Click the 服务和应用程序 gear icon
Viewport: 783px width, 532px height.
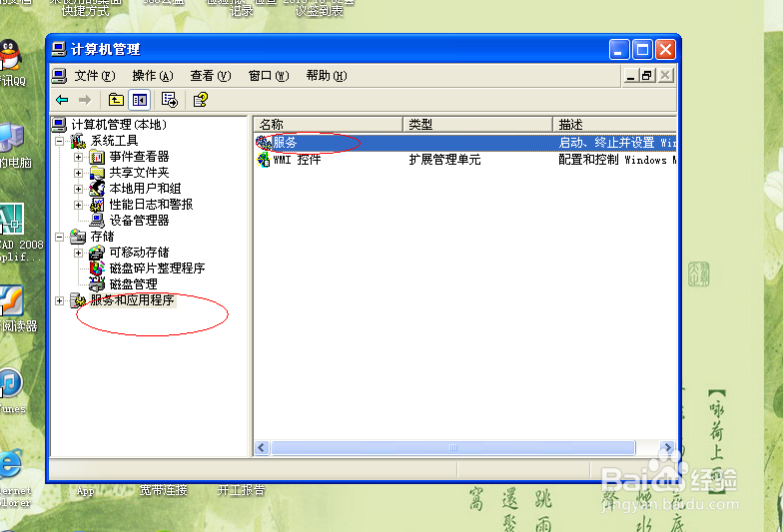pos(78,300)
